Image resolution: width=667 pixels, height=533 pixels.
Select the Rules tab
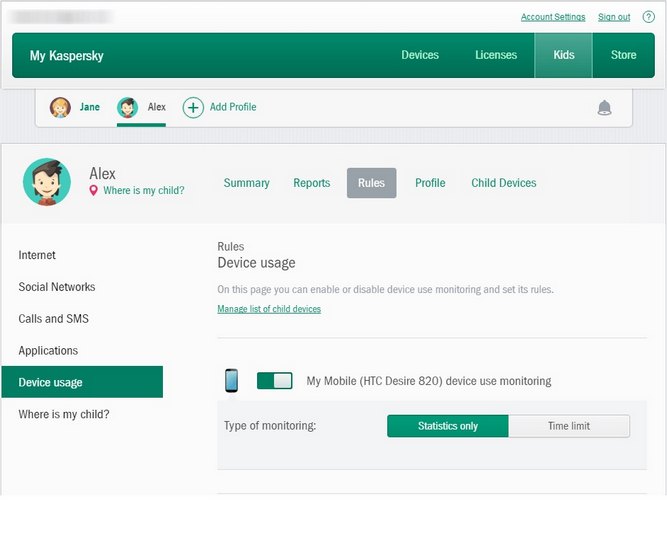371,183
